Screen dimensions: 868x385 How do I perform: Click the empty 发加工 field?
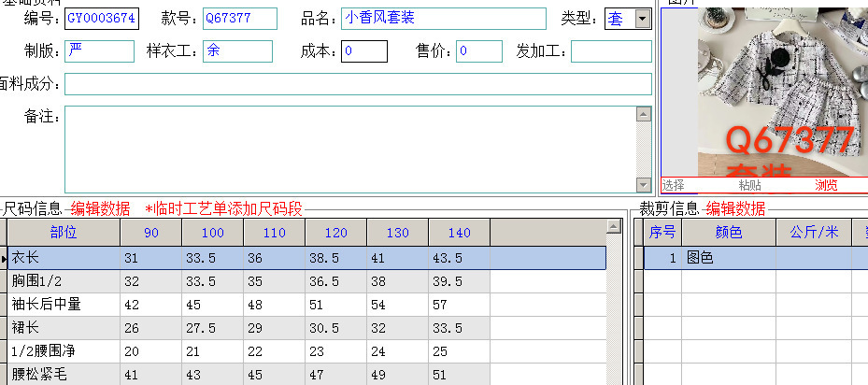611,51
